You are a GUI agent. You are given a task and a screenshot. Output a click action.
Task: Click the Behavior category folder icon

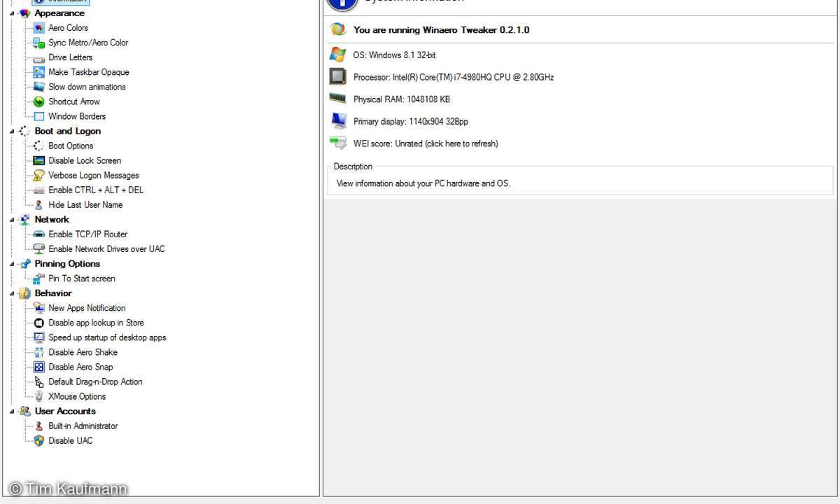(25, 293)
